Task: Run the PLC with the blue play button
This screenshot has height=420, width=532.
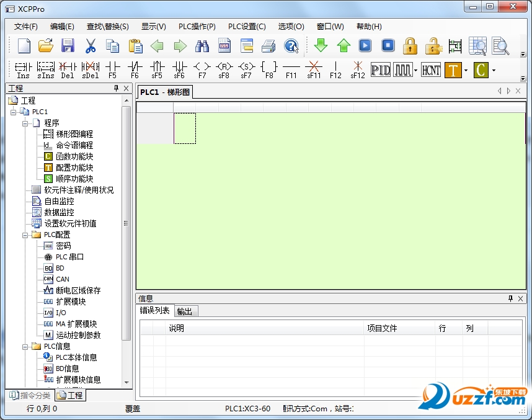Action: 365,45
